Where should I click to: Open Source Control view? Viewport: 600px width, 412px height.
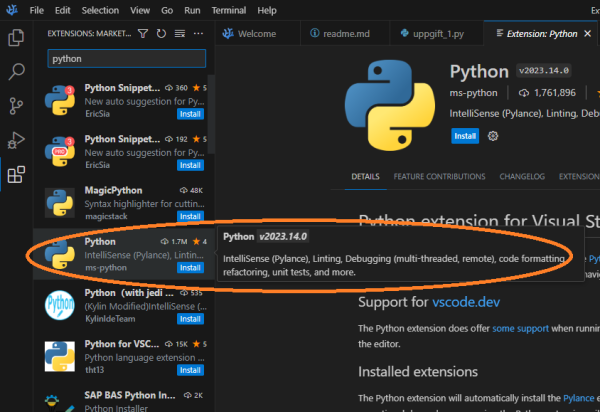click(x=16, y=106)
